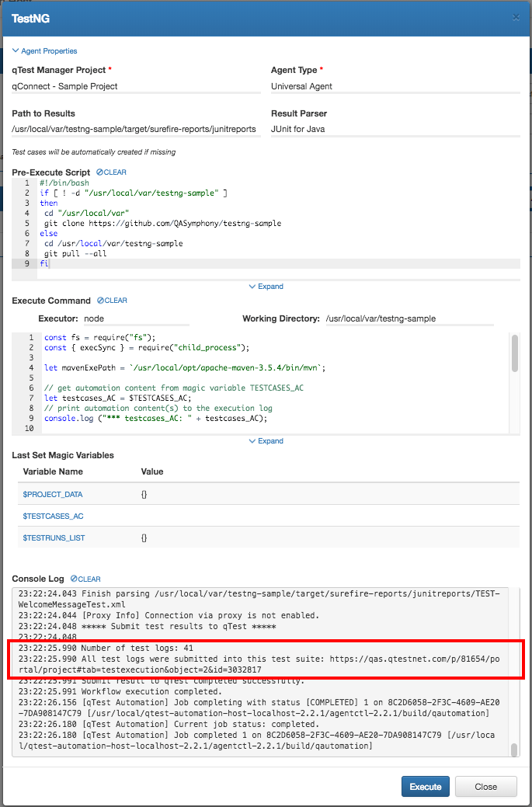Click 'const fs = require' code line
Image resolution: width=532 pixels, height=807 pixels.
click(100, 338)
